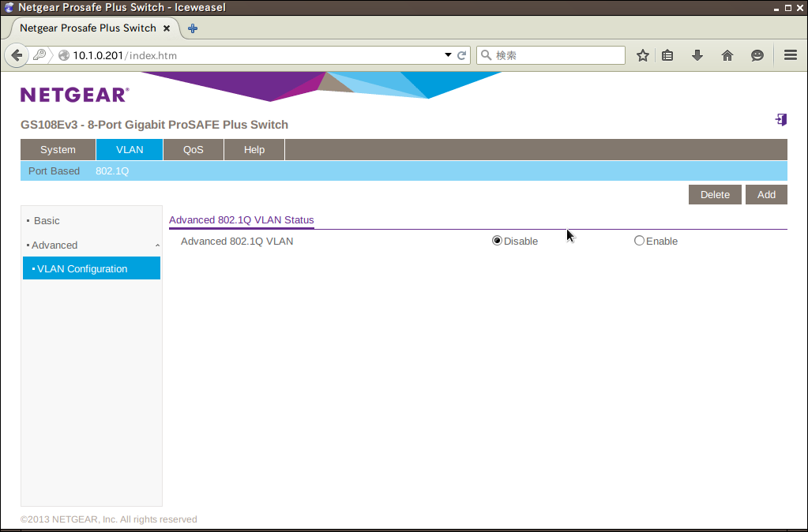Click the GS108Ev3 switch model title
Viewport: 808px width, 532px height.
tap(154, 125)
